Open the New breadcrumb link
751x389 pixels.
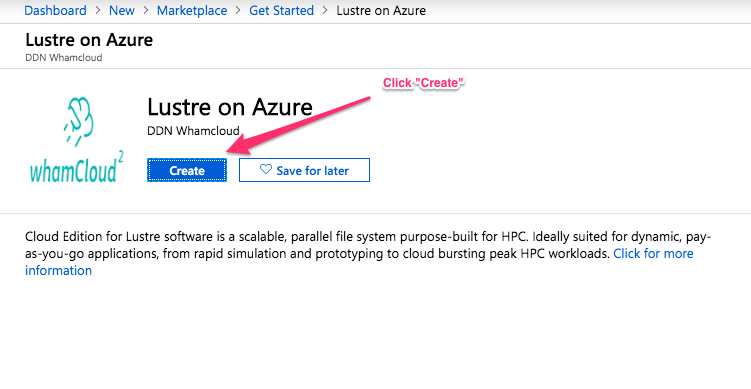coord(122,11)
